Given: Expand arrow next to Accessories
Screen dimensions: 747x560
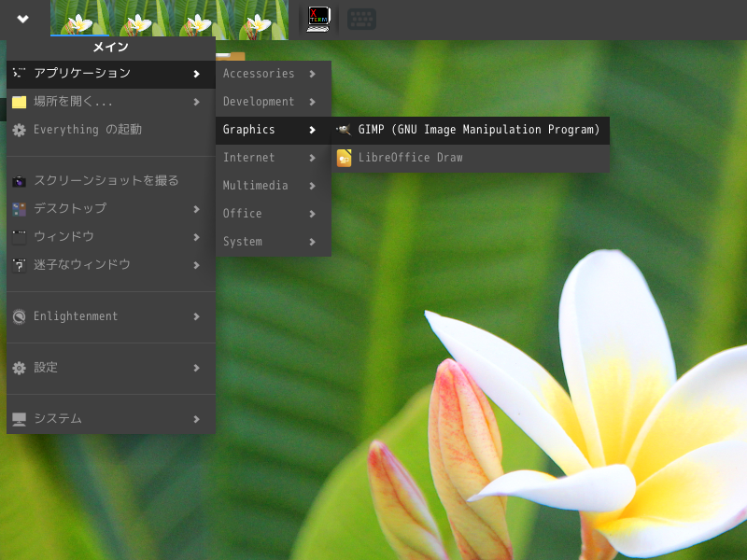Looking at the screenshot, I should (312, 74).
